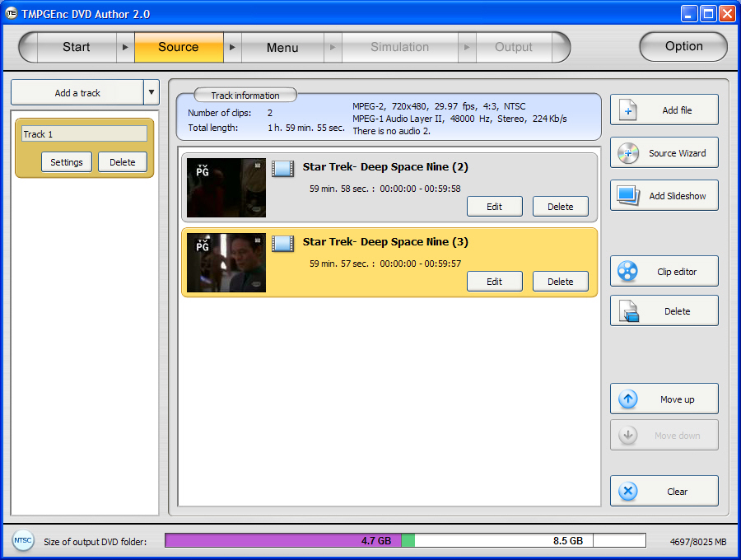Switch to the Menu step
Viewport: 741px width, 560px height.
[x=282, y=47]
